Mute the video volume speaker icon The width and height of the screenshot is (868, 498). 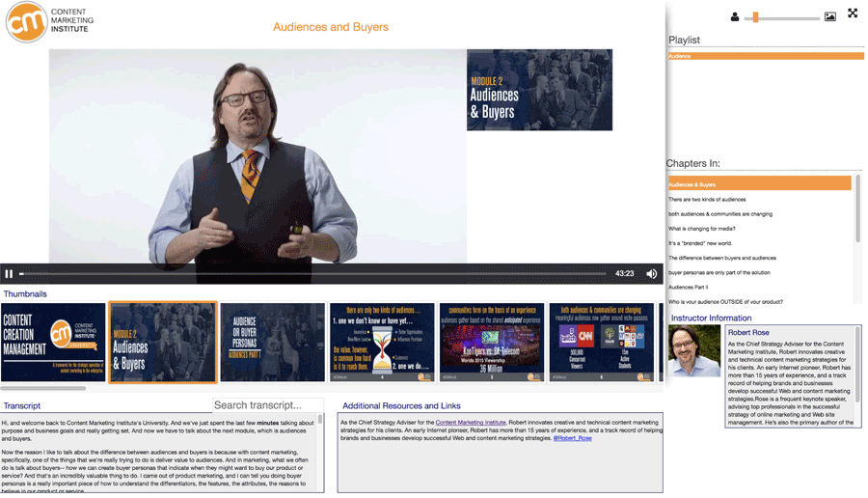(652, 274)
